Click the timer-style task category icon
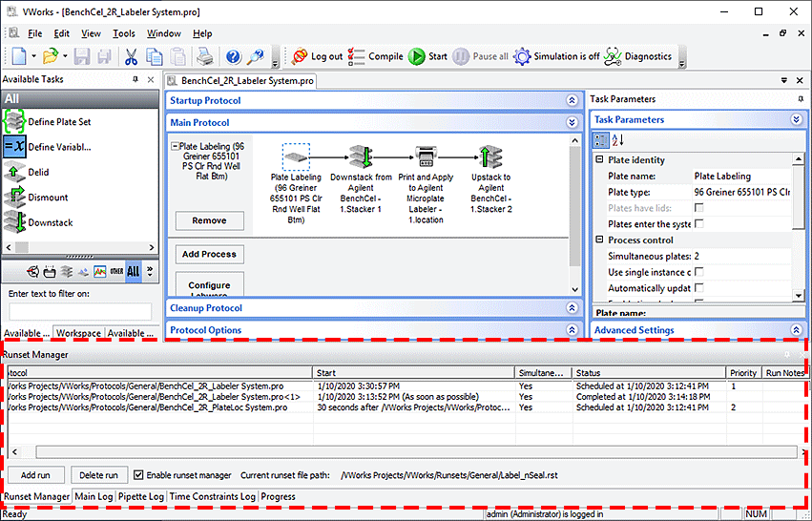This screenshot has width=812, height=521. click(33, 271)
